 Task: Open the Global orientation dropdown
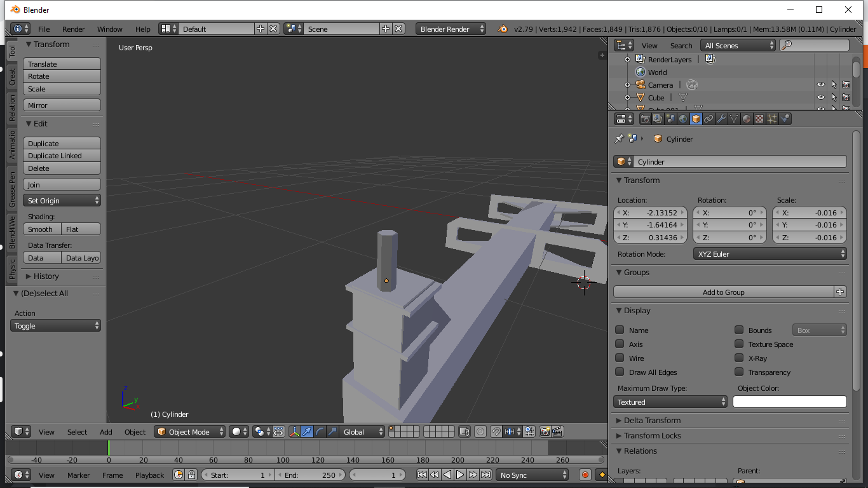coord(362,431)
